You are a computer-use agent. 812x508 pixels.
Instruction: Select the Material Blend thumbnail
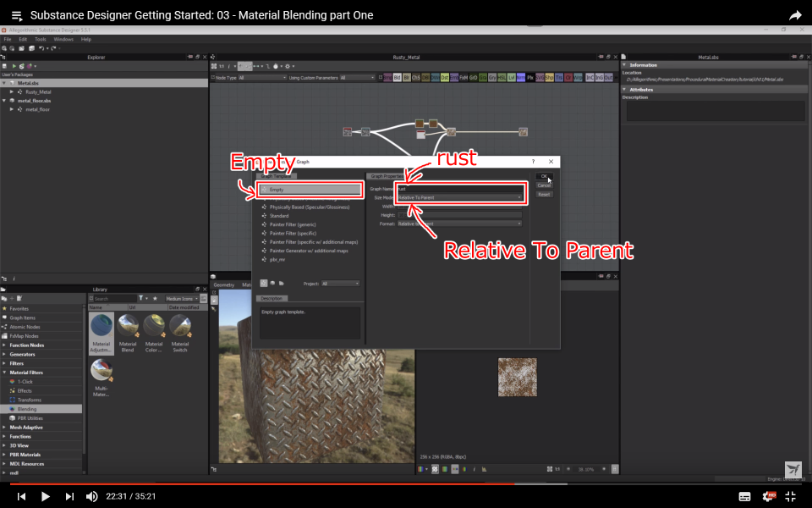(128, 334)
